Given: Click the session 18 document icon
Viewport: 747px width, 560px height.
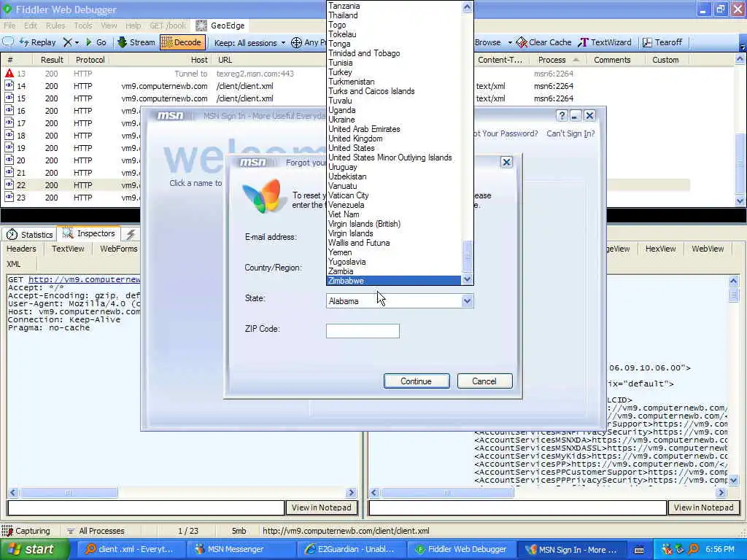Looking at the screenshot, I should (9, 135).
